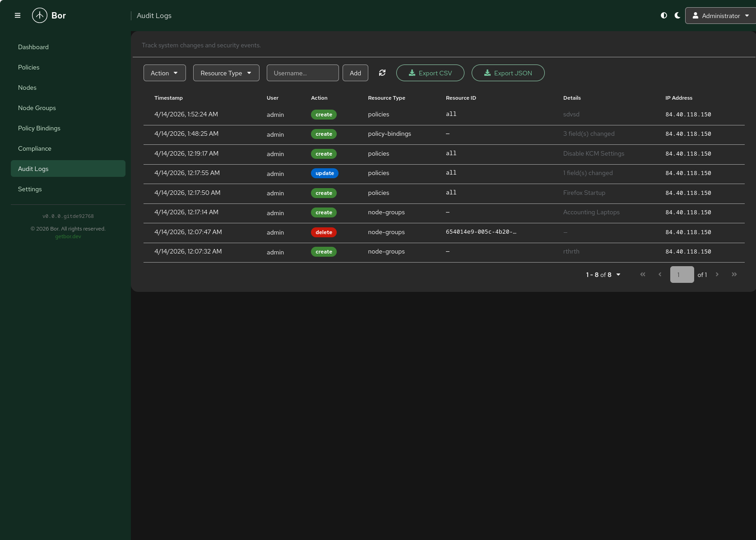
Task: Click the Timestamp column header
Action: tap(168, 98)
